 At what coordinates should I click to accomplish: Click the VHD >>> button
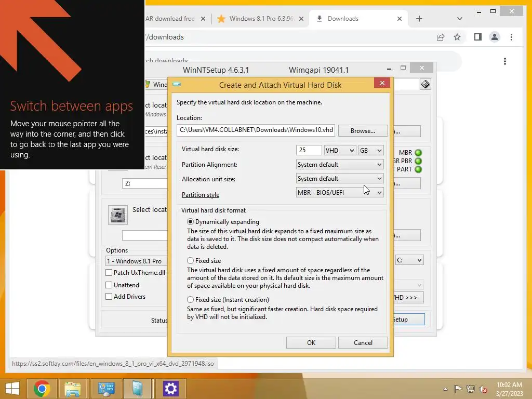pos(408,298)
